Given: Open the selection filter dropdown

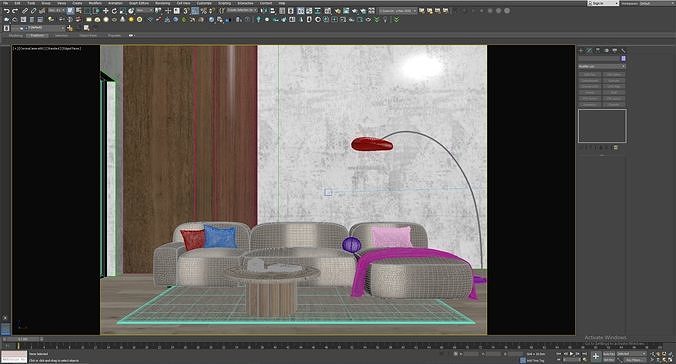Looking at the screenshot, I should tap(56, 10).
